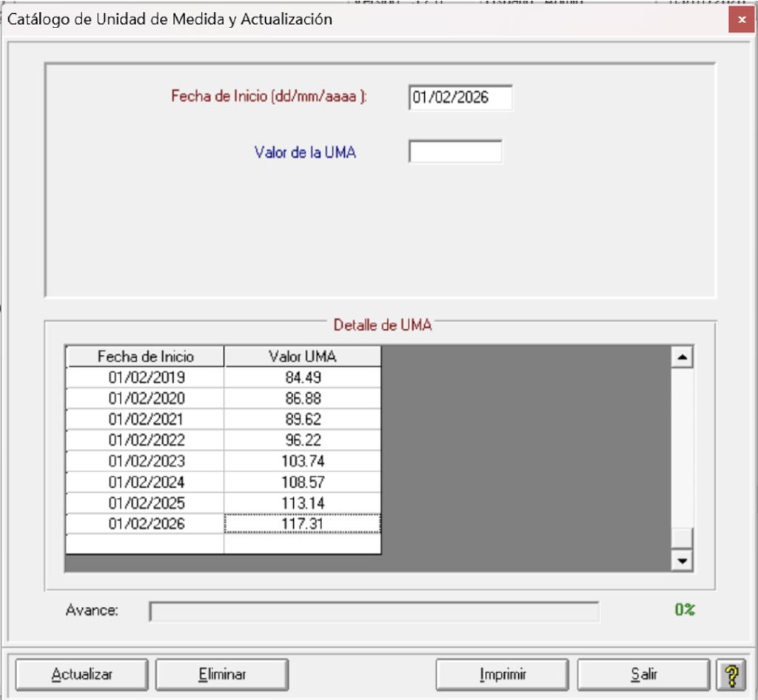This screenshot has width=758, height=700.
Task: Click the Valor de la UMA input box
Action: click(455, 152)
